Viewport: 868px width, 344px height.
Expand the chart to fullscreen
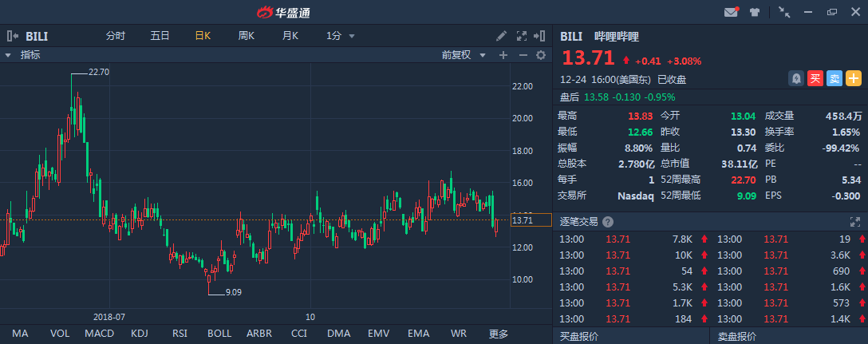522,36
